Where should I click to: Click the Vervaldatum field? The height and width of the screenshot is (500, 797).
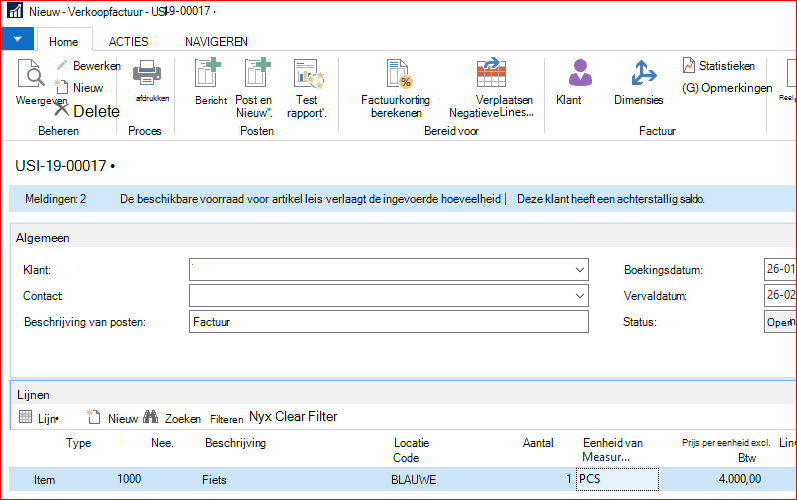point(780,295)
